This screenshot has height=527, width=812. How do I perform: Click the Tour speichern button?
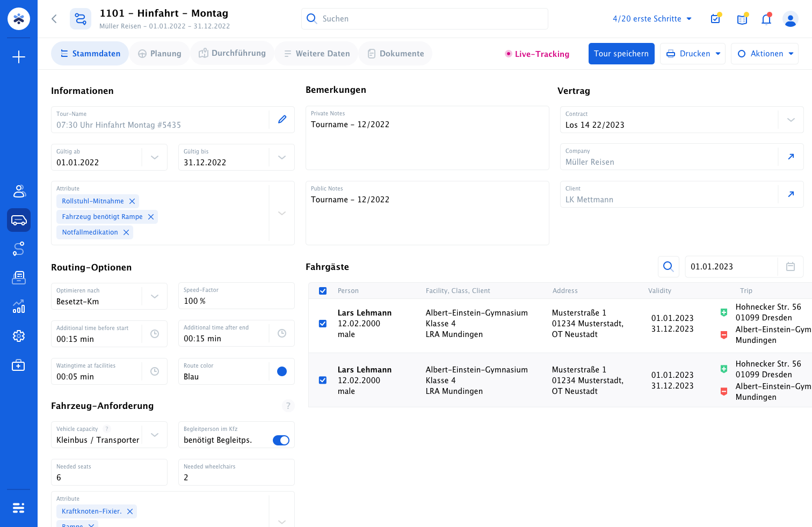621,54
